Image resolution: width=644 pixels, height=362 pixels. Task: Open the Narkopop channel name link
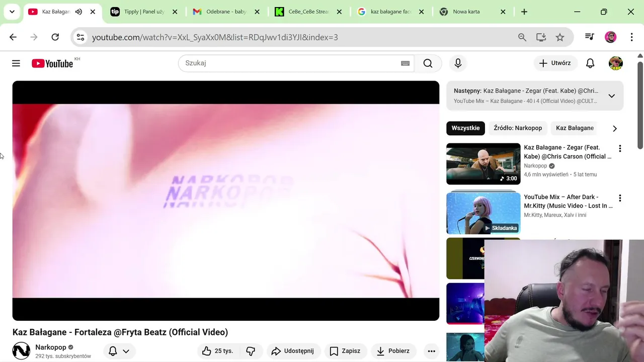pos(51,347)
